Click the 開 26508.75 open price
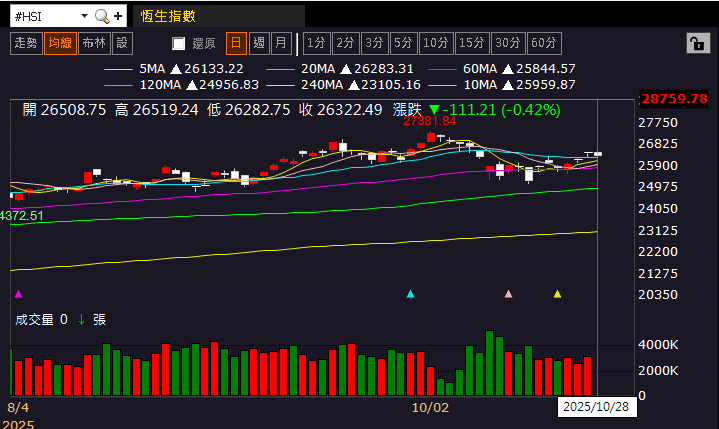Image resolution: width=719 pixels, height=429 pixels. (64, 110)
